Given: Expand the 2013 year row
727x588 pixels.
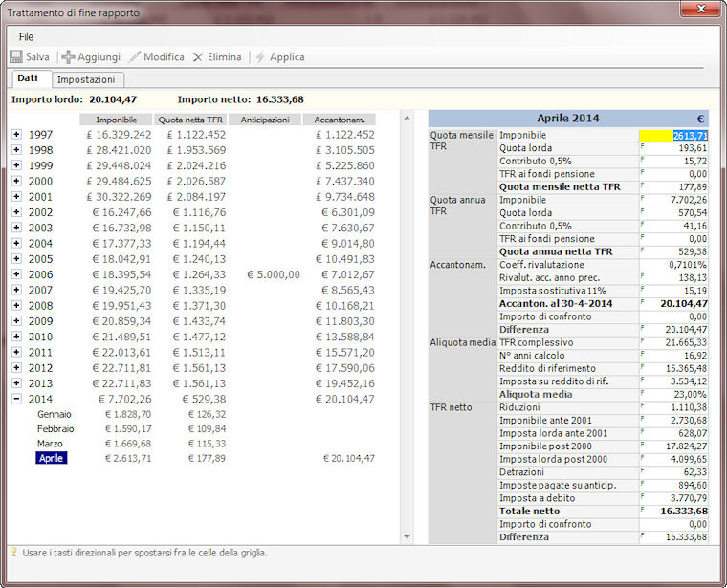Looking at the screenshot, I should click(16, 383).
